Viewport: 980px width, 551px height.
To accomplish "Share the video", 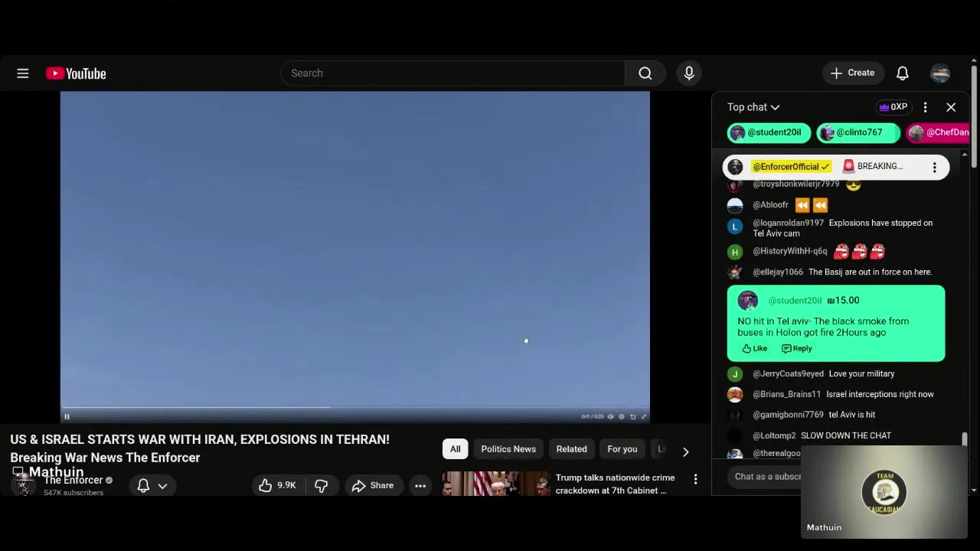I will tap(373, 485).
